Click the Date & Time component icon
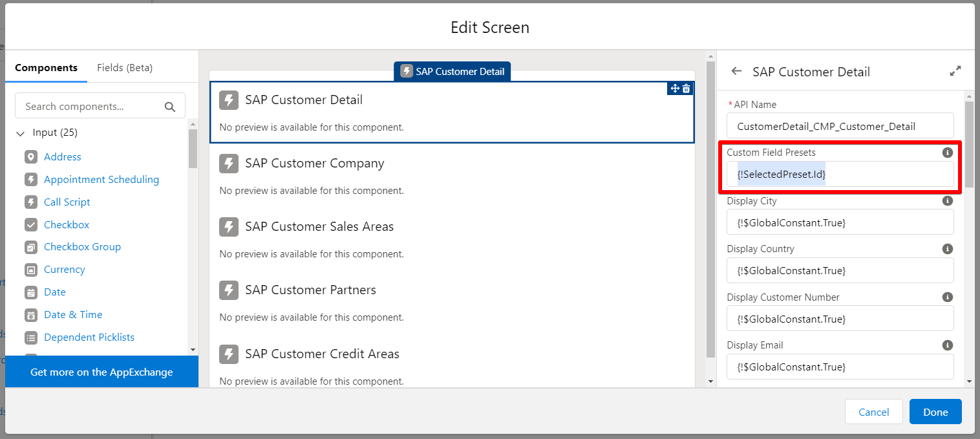Viewport: 980px width, 439px height. [x=31, y=315]
